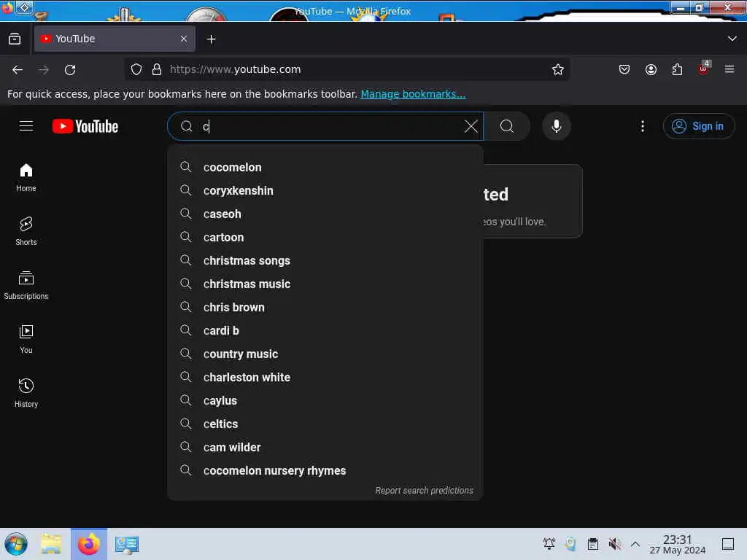The image size is (747, 560).
Task: Go back in Firefox
Action: click(18, 69)
